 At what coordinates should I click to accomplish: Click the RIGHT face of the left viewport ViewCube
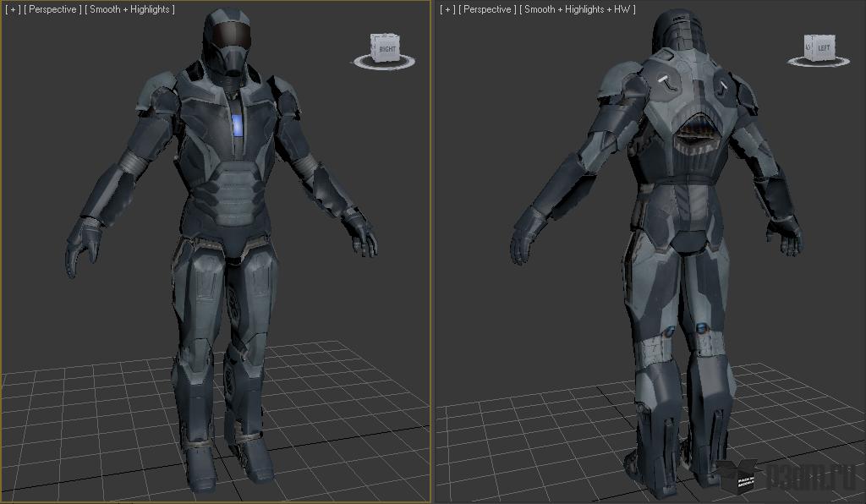coord(387,48)
